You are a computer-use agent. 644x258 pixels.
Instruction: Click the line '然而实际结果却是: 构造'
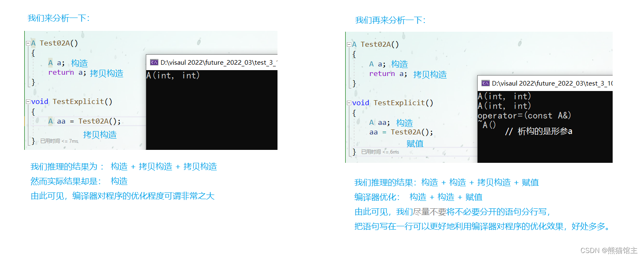79,181
